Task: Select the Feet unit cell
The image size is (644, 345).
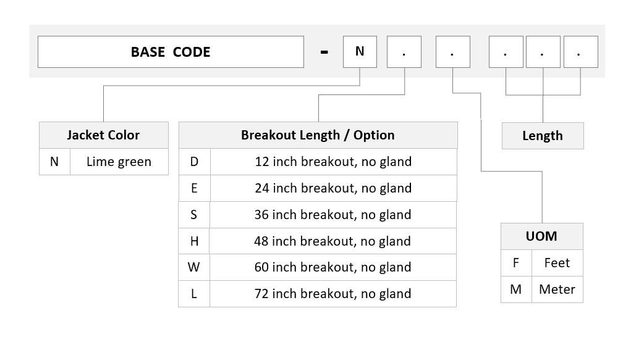Action: 557,263
